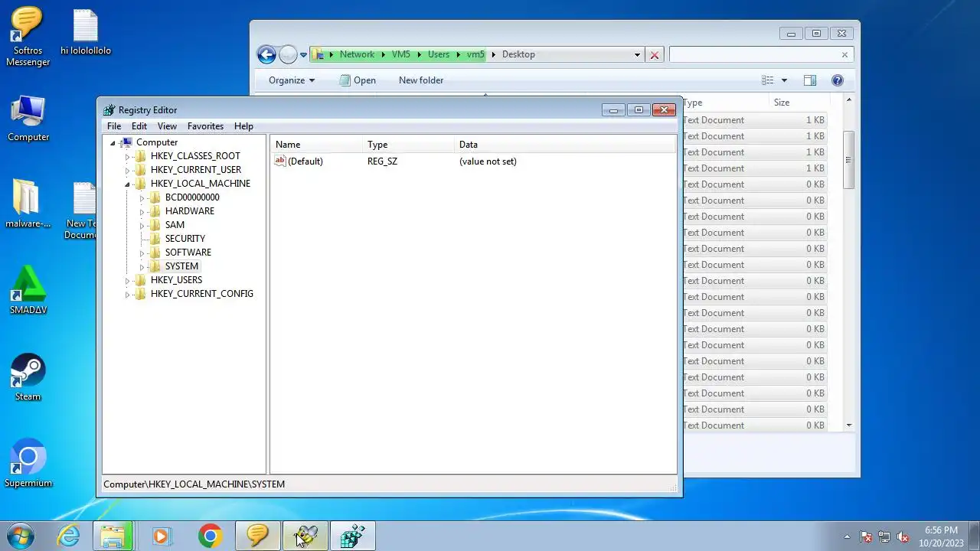Viewport: 980px width, 551px height.
Task: Open the File menu in Registry Editor
Action: pyautogui.click(x=114, y=126)
